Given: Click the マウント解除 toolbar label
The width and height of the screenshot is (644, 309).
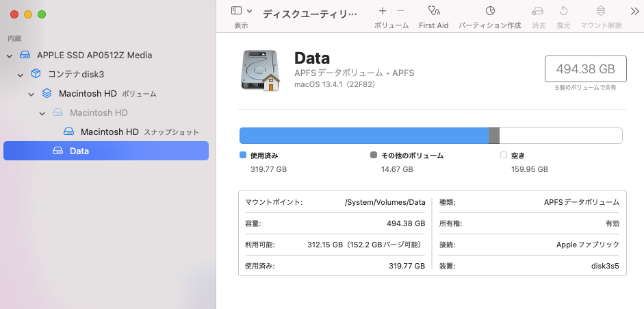Looking at the screenshot, I should tap(602, 25).
